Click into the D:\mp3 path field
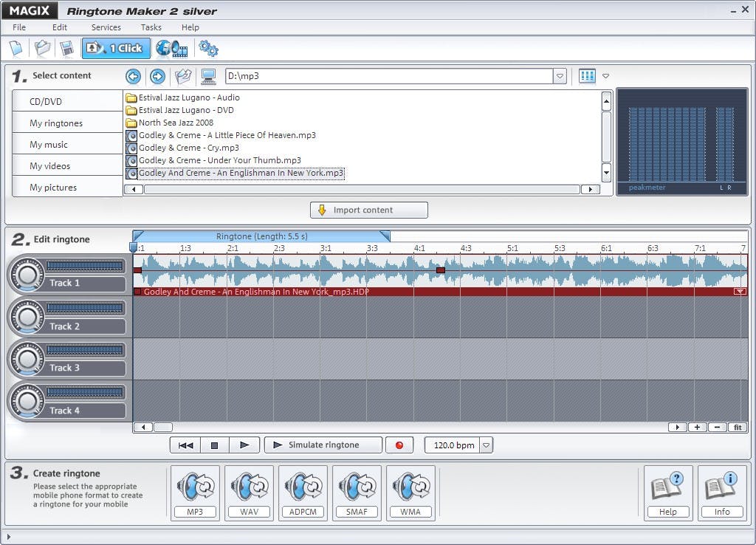 tap(389, 76)
